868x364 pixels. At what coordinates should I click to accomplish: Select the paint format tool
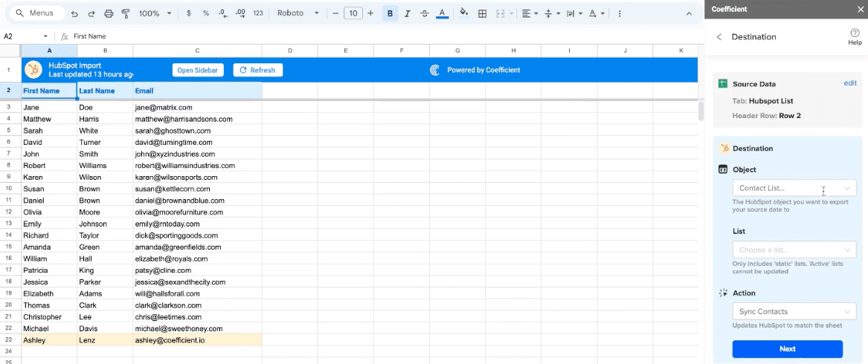125,13
